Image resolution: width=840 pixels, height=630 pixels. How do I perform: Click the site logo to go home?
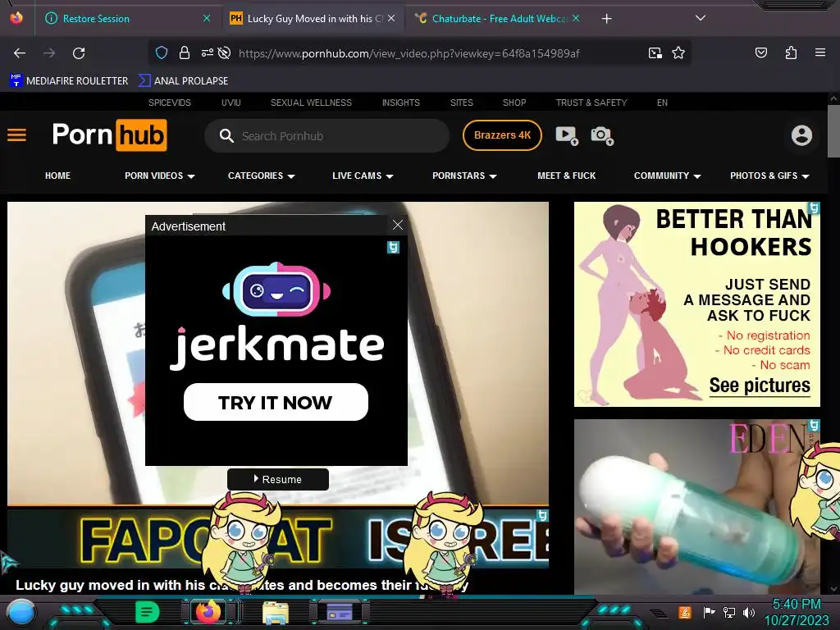109,135
